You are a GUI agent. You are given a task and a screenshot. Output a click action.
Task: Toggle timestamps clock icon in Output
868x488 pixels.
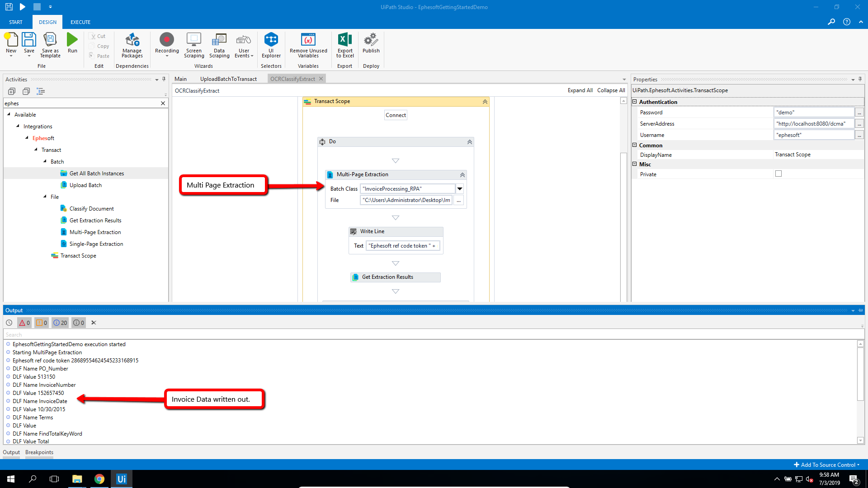pos(9,323)
